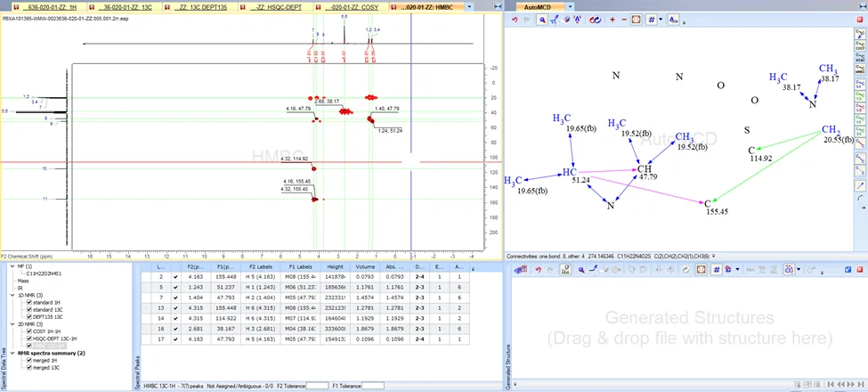Go to next generated structure page

click(x=853, y=384)
